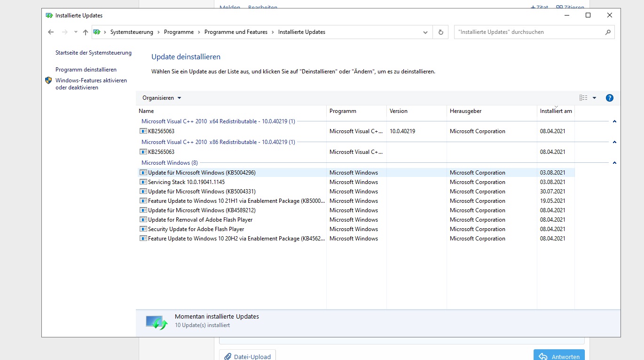Open Windows-Features aktivieren oder deaktivieren
The height and width of the screenshot is (360, 644).
[x=91, y=84]
